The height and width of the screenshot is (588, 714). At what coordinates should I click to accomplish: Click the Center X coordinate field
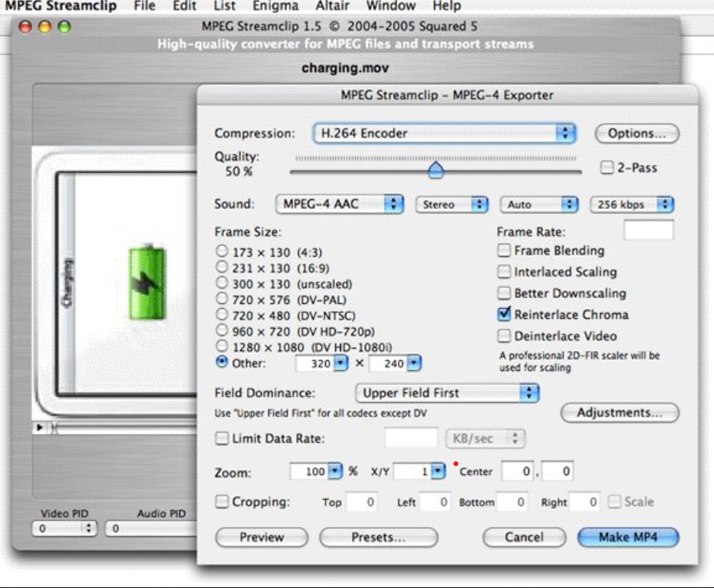click(518, 472)
